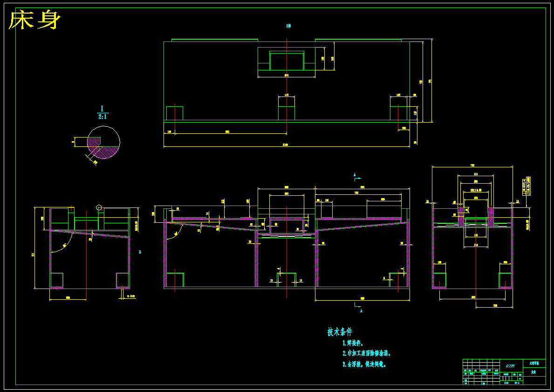Click the "A" section marker above the front view
This screenshot has height=392, width=554.
(x=355, y=174)
